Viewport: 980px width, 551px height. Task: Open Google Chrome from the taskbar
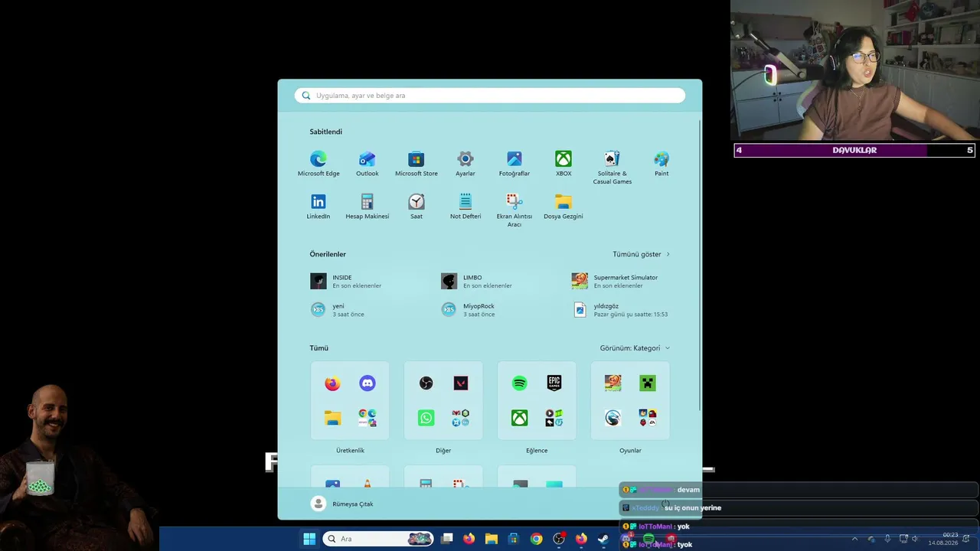(536, 539)
